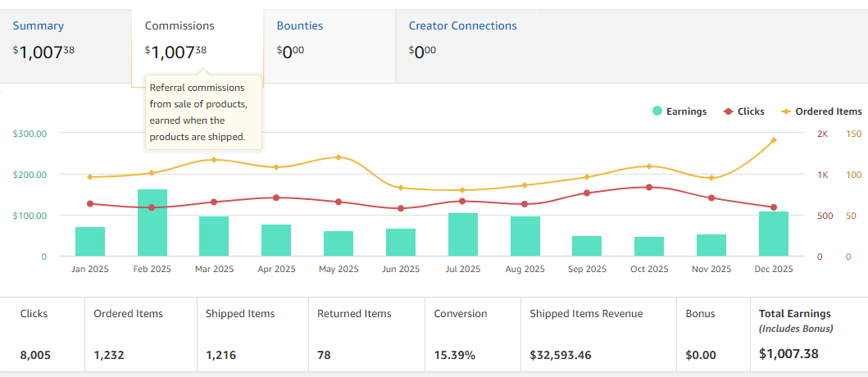
Task: Select the Dec 2025 earnings bar
Action: click(773, 234)
